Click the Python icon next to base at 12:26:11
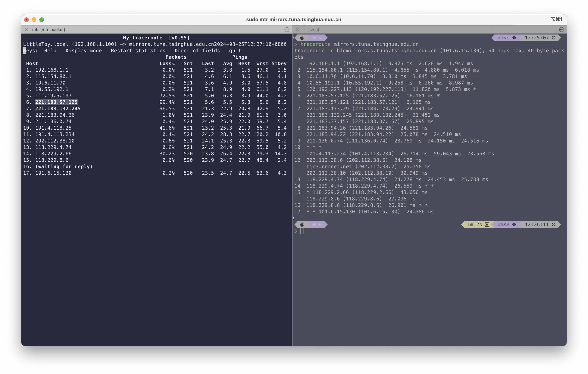588x374 pixels. (x=514, y=225)
